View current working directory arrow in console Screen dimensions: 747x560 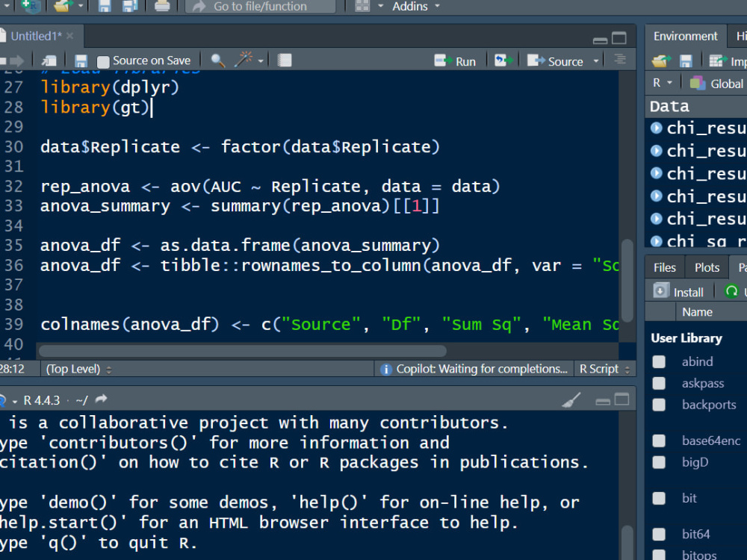pyautogui.click(x=101, y=399)
